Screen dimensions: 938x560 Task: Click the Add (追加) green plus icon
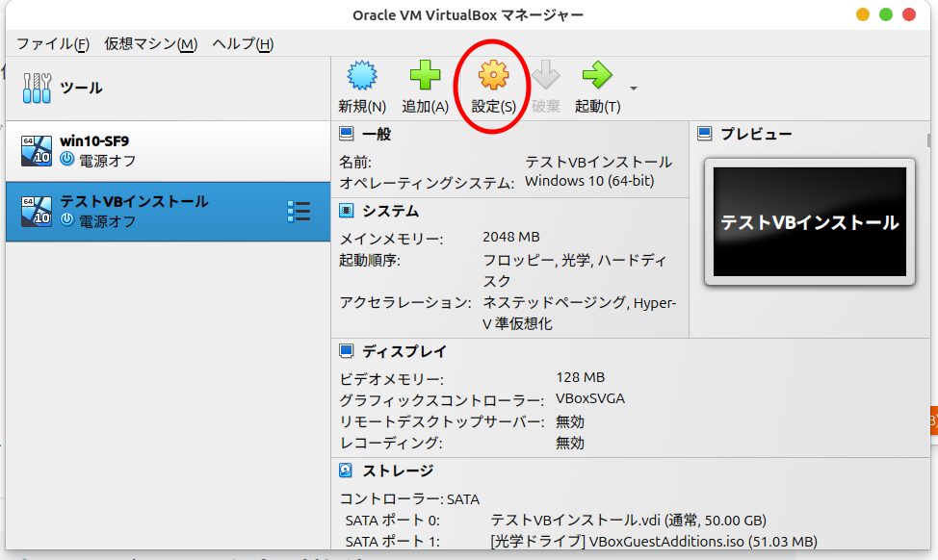[425, 77]
